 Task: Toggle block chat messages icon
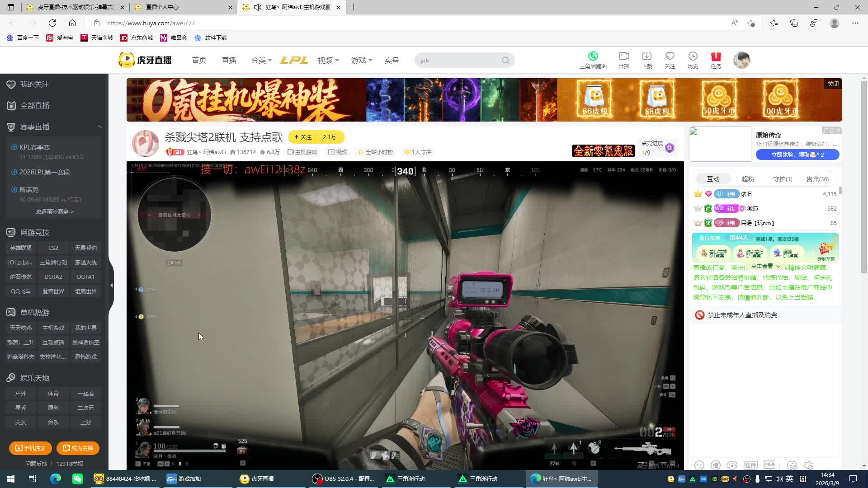(x=792, y=465)
